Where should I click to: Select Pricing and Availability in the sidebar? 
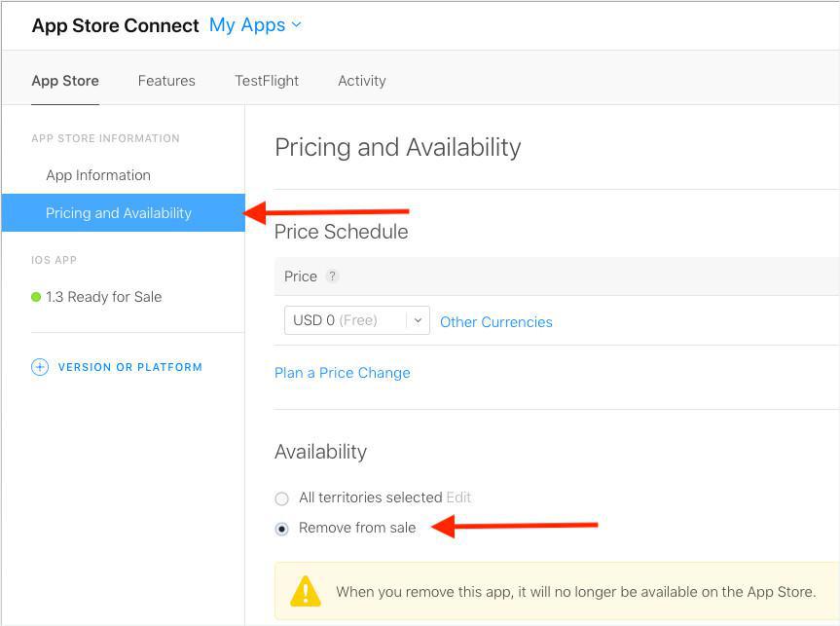coord(119,213)
